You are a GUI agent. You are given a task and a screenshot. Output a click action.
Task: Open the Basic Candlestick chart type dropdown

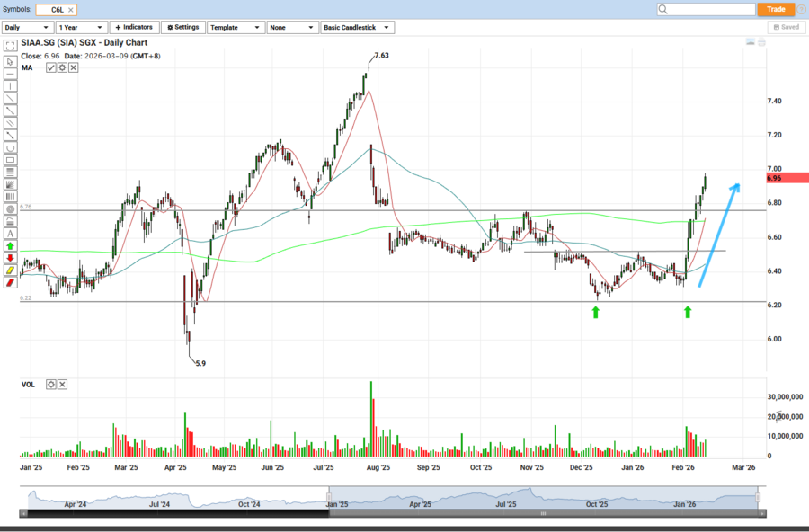coord(357,28)
